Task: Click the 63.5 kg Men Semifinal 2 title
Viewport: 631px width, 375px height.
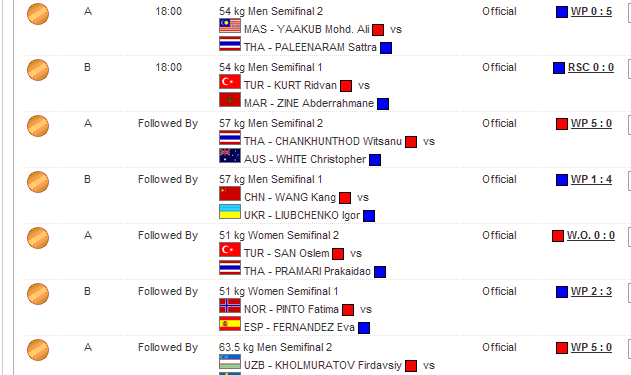Action: pos(275,347)
